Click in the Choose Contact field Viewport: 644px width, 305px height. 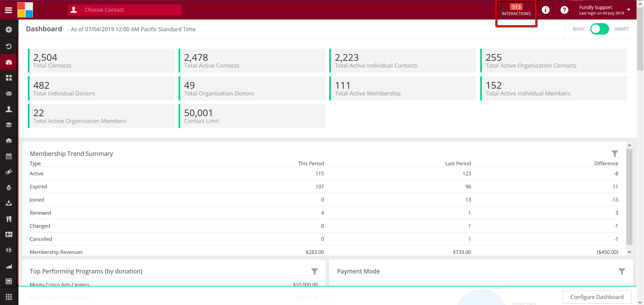click(131, 10)
